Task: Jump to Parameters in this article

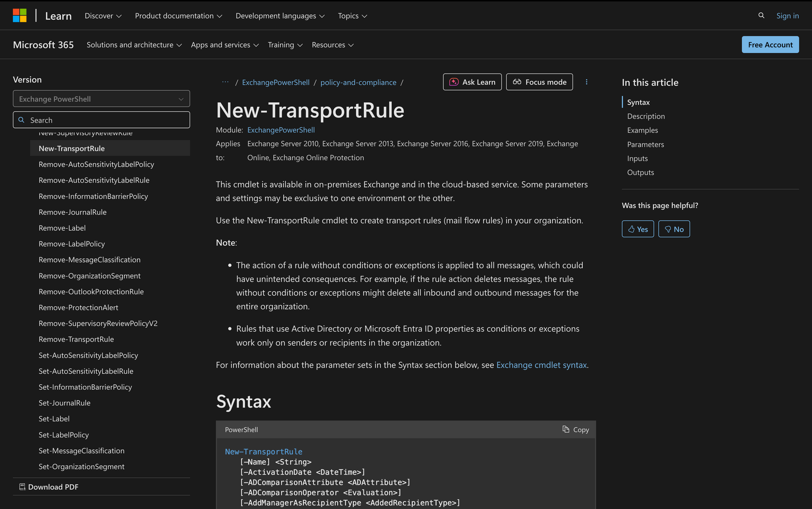Action: click(x=646, y=144)
